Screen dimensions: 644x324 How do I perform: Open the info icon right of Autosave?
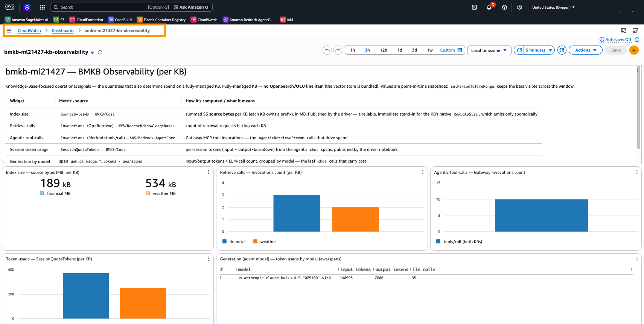click(637, 40)
